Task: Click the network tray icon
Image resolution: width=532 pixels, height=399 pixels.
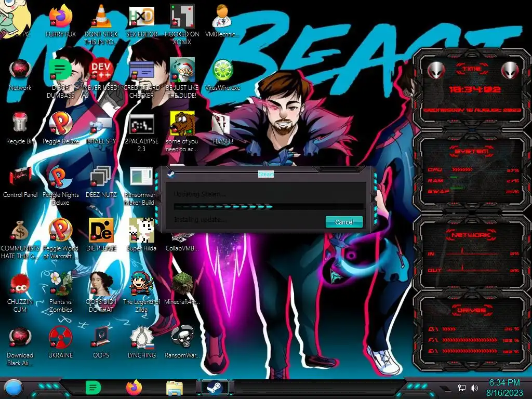Action: [x=461, y=388]
